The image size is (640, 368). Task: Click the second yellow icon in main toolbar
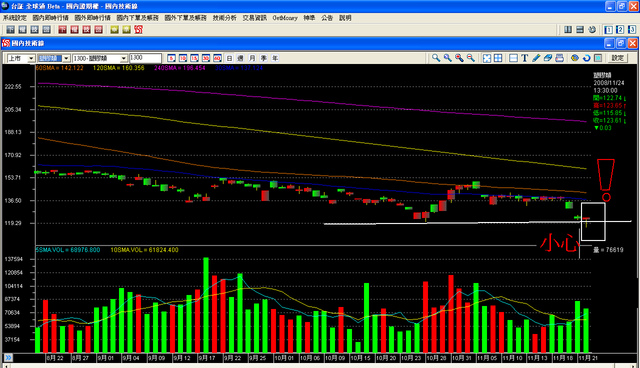[x=127, y=30]
